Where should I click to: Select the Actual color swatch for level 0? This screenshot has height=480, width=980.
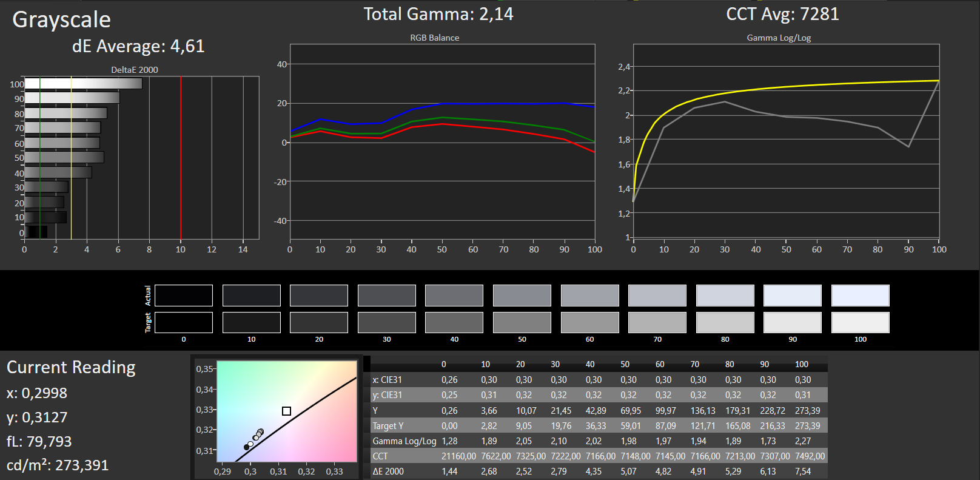(x=184, y=296)
